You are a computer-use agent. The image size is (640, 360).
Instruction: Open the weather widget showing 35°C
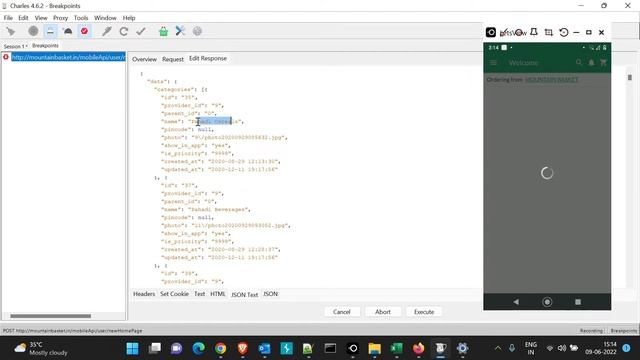41,349
